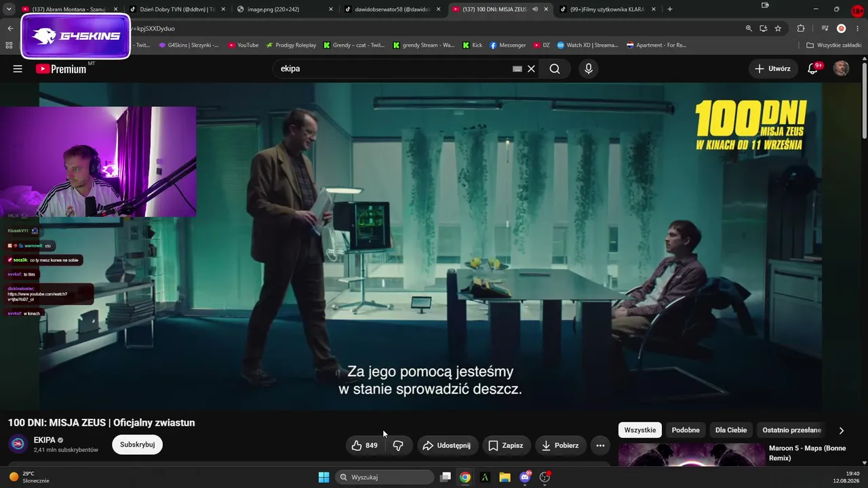Like the video with 849 likes
The width and height of the screenshot is (868, 488).
[x=364, y=445]
